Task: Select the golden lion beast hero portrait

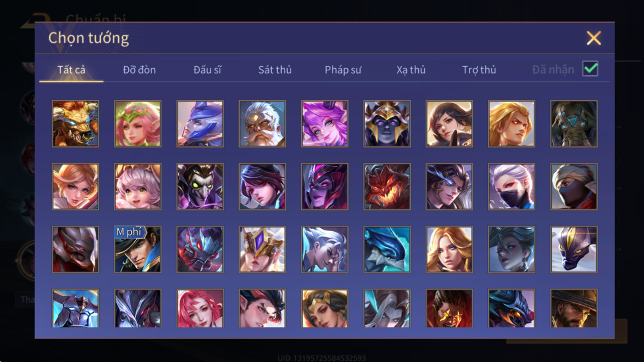Action: coord(75,124)
